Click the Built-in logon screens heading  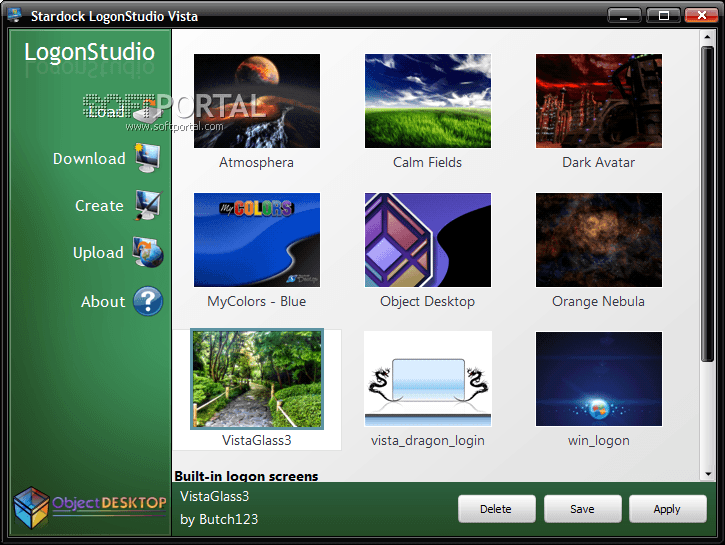[246, 476]
